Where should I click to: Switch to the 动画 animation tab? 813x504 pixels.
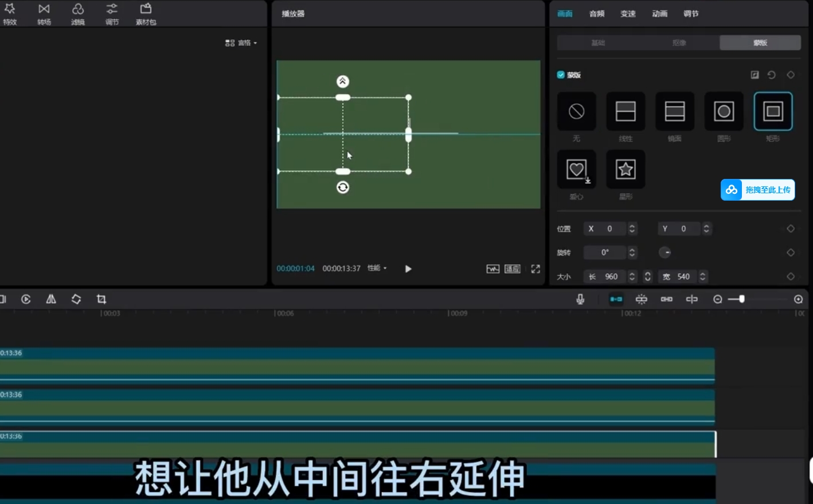tap(659, 14)
